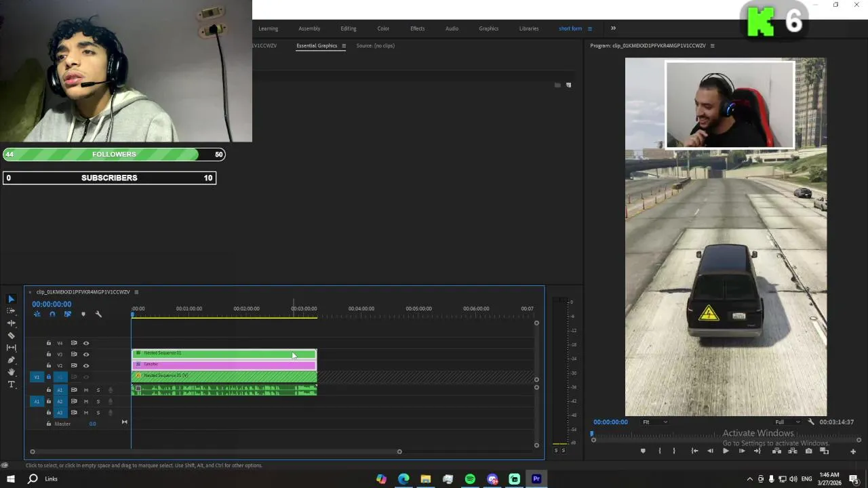Screen dimensions: 868x488
Task: Toggle insert sequences as nests option
Action: pos(37,314)
